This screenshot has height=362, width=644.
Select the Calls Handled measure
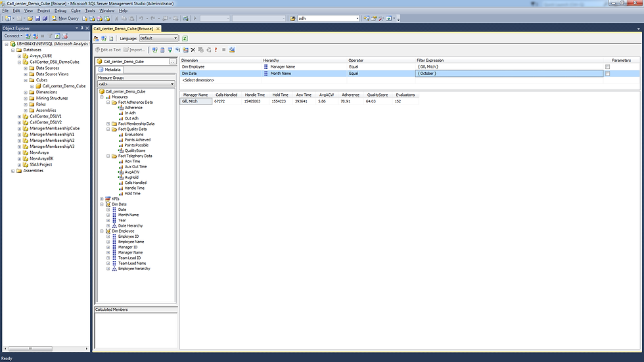135,183
